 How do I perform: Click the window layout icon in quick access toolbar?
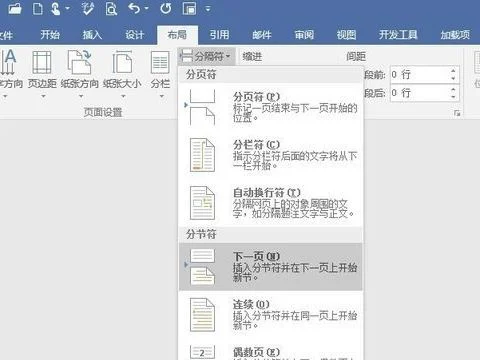point(189,9)
